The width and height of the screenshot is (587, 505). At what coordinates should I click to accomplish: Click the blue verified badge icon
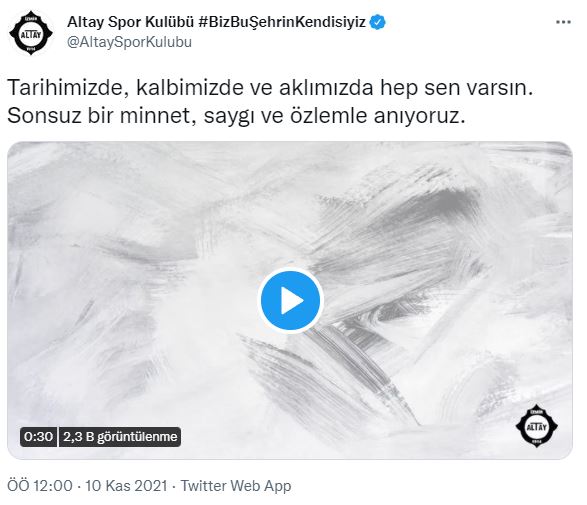point(377,22)
